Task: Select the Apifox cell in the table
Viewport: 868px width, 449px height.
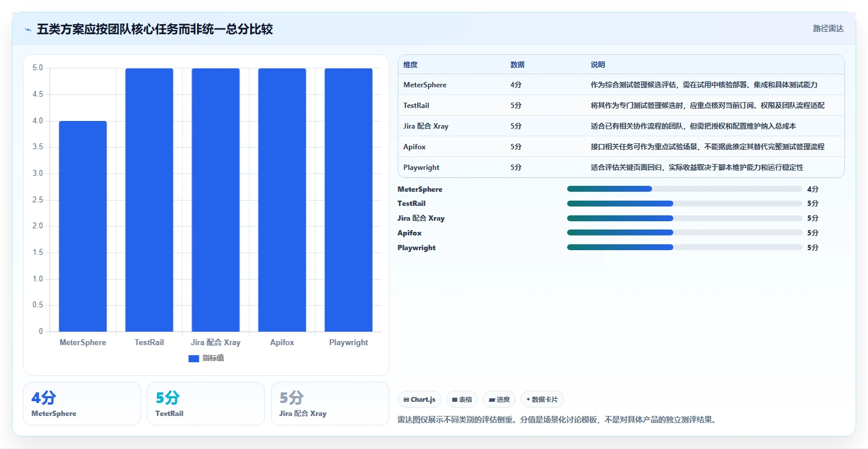Action: pos(413,147)
